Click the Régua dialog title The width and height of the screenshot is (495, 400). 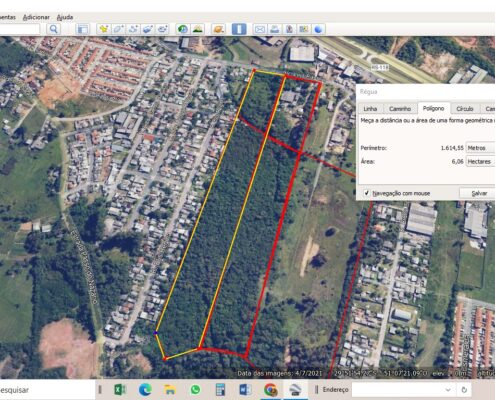(x=368, y=92)
